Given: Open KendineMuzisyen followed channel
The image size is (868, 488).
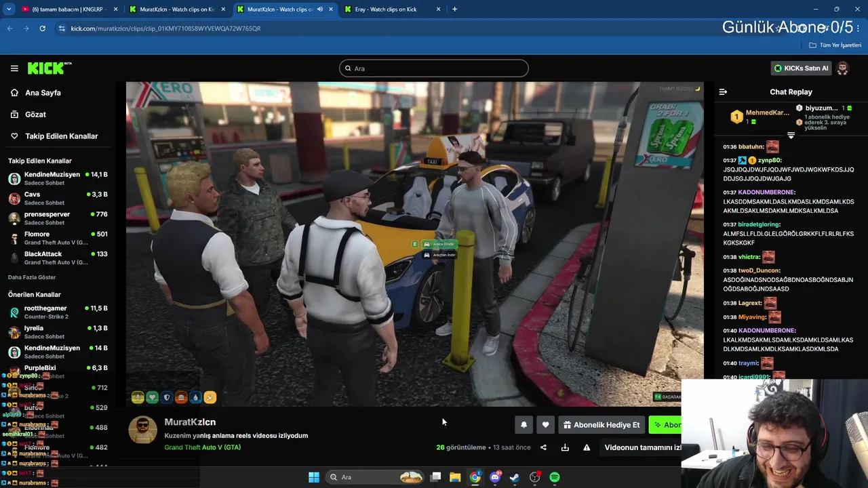Looking at the screenshot, I should (58, 178).
